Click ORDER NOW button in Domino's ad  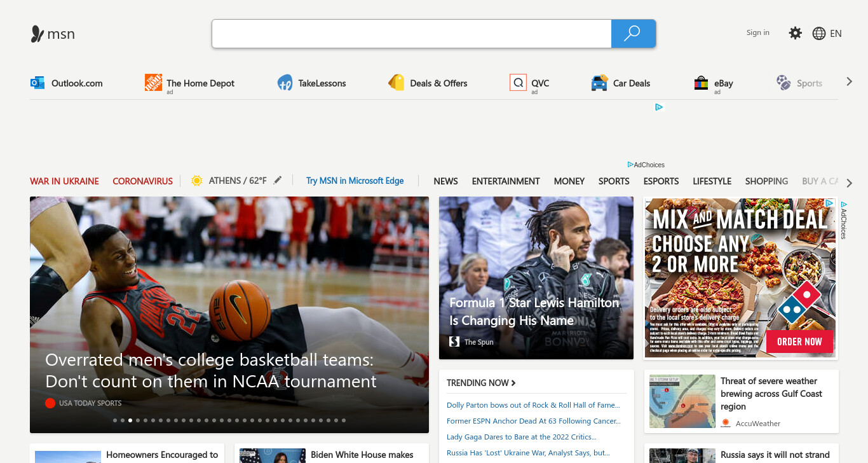799,342
